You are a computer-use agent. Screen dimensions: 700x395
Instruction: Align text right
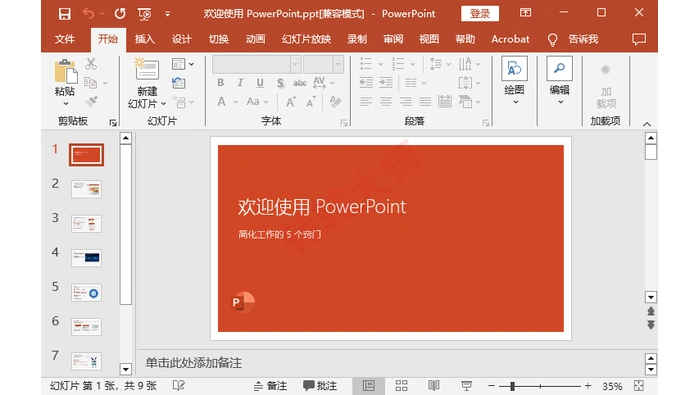pos(405,102)
